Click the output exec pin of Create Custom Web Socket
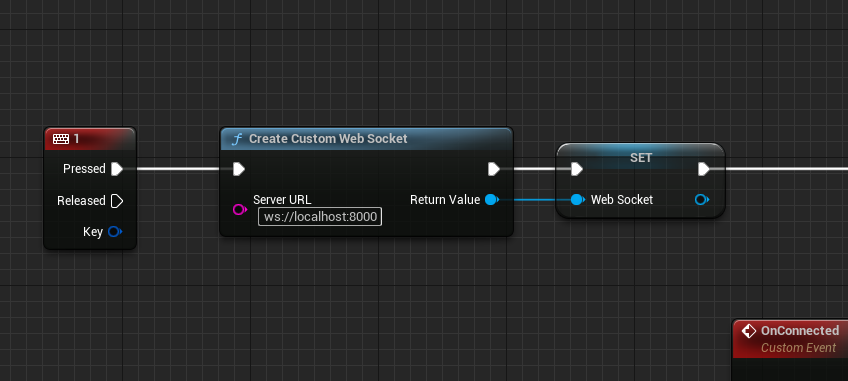 coord(494,169)
